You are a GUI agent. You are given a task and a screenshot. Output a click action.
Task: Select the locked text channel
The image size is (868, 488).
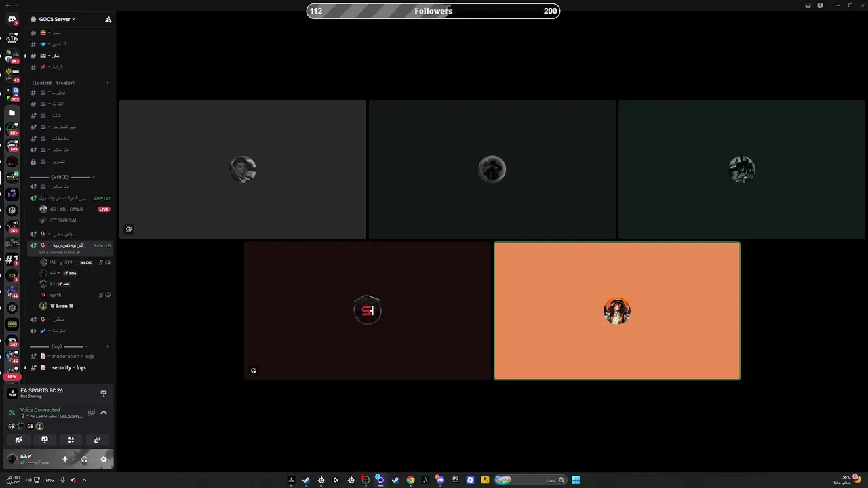[x=70, y=161]
